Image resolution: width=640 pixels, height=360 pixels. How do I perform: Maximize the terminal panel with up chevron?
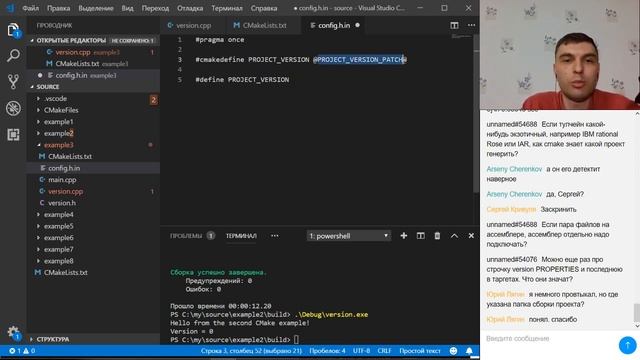coord(454,236)
